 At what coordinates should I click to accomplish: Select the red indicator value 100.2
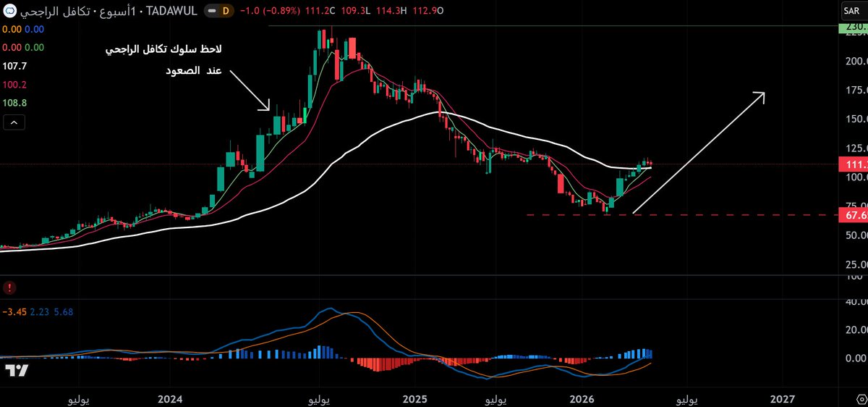pyautogui.click(x=14, y=84)
